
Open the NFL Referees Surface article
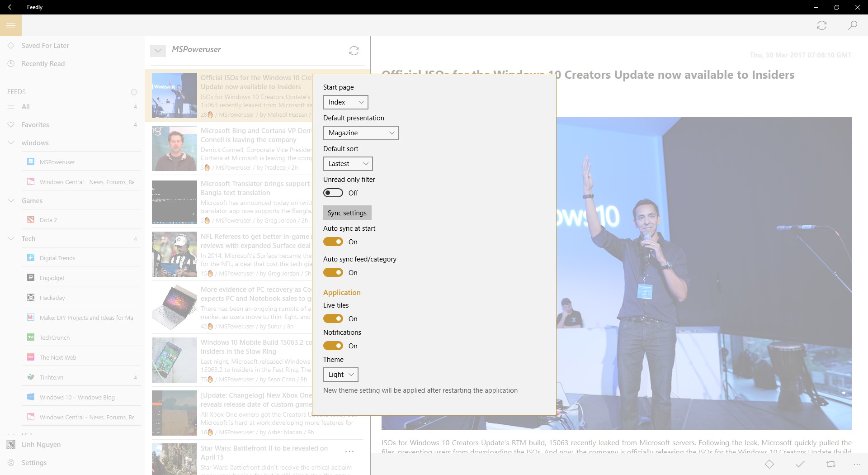click(256, 241)
